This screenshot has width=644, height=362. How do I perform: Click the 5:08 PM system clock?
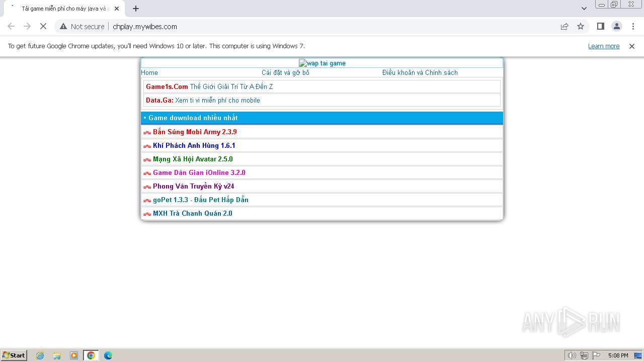click(x=618, y=355)
